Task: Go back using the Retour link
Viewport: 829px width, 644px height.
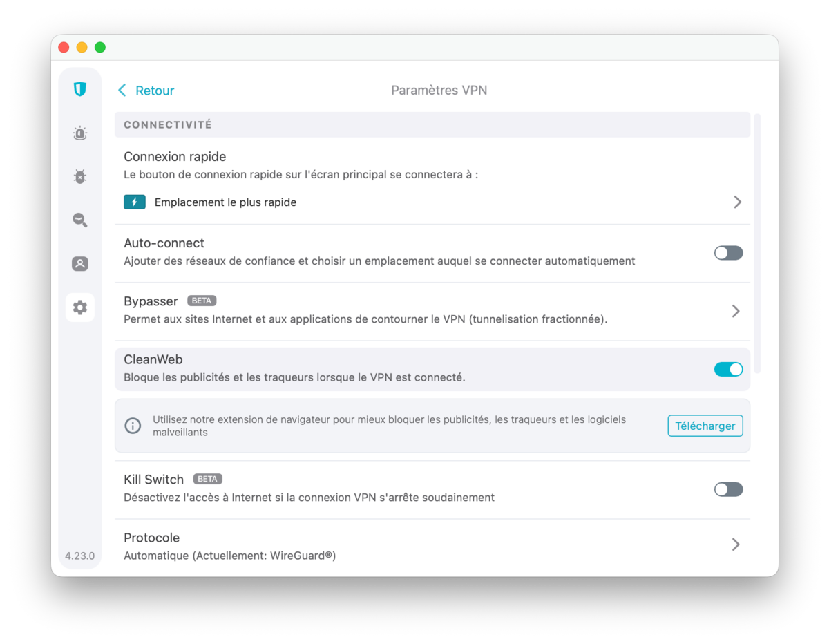Action: (x=146, y=91)
